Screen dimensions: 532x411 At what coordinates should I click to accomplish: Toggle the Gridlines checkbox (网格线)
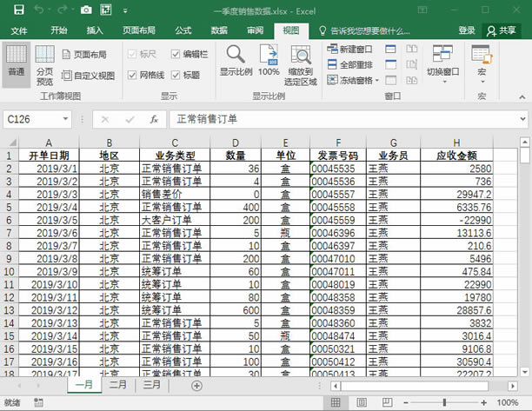(132, 75)
